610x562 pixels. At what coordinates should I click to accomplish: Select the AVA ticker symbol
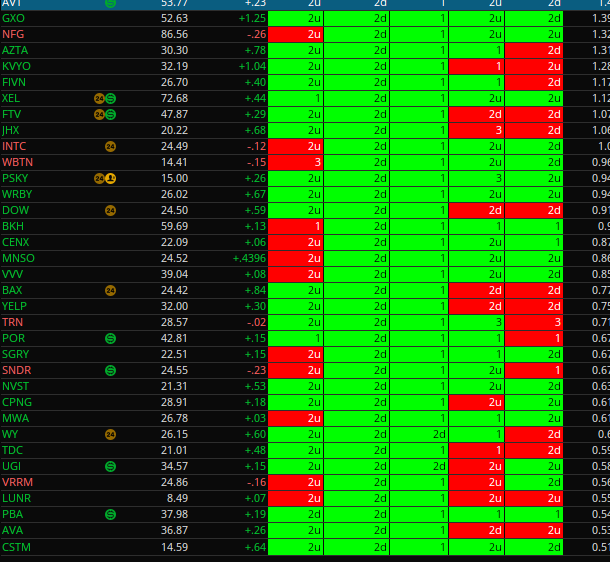click(12, 530)
